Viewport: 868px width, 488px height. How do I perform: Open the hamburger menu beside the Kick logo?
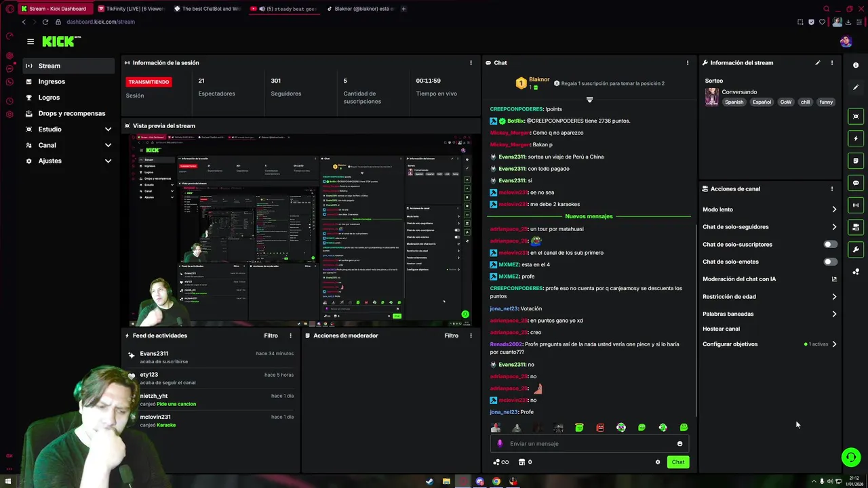click(x=31, y=41)
